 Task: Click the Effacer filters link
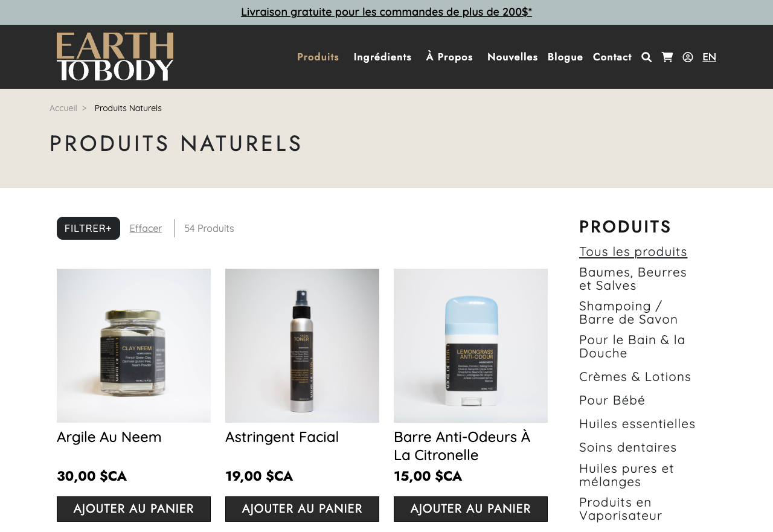[x=146, y=228]
